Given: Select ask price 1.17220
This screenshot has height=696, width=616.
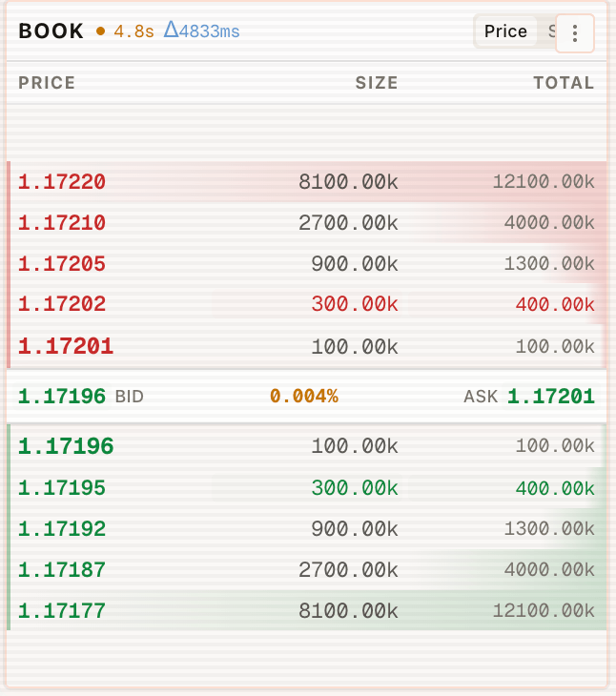Looking at the screenshot, I should click(x=62, y=182).
